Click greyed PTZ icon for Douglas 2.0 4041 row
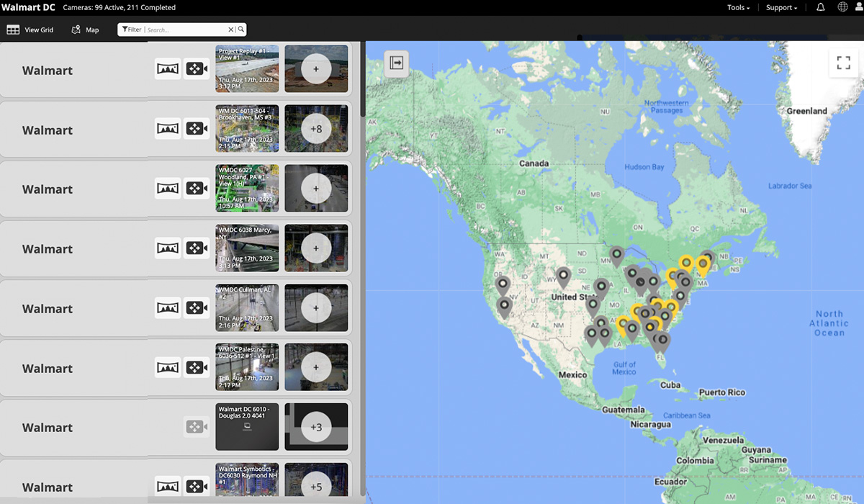 (196, 427)
